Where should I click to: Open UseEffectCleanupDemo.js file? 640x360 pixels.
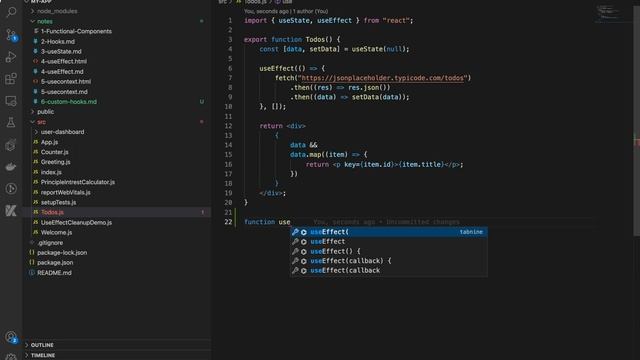76,222
